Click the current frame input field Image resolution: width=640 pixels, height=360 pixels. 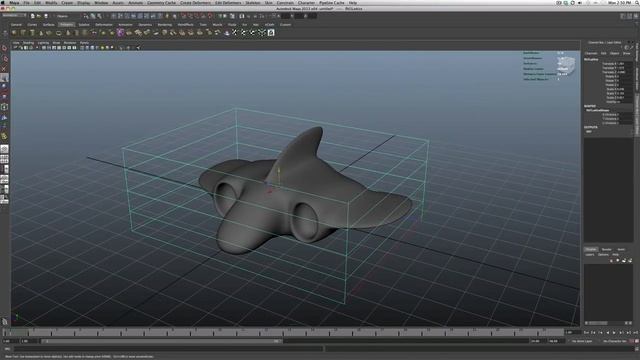tap(573, 333)
